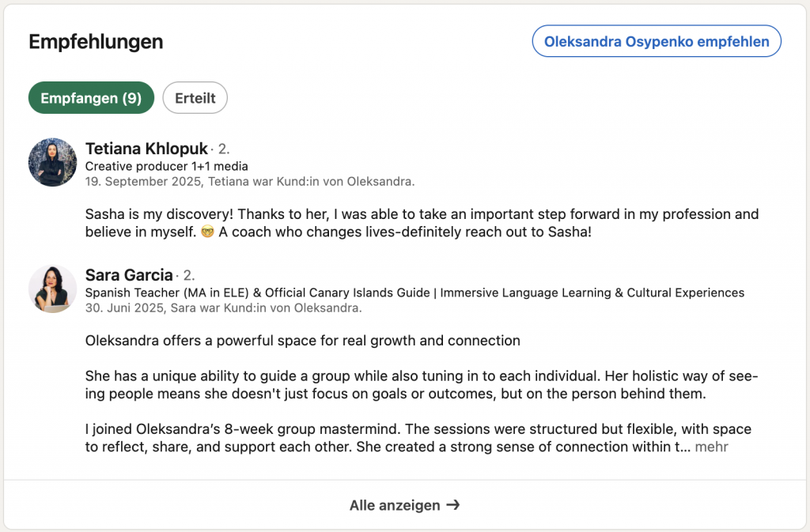This screenshot has width=810, height=532.
Task: Click the 'Oleksandra Osypenko empfehlen' button
Action: coord(657,42)
